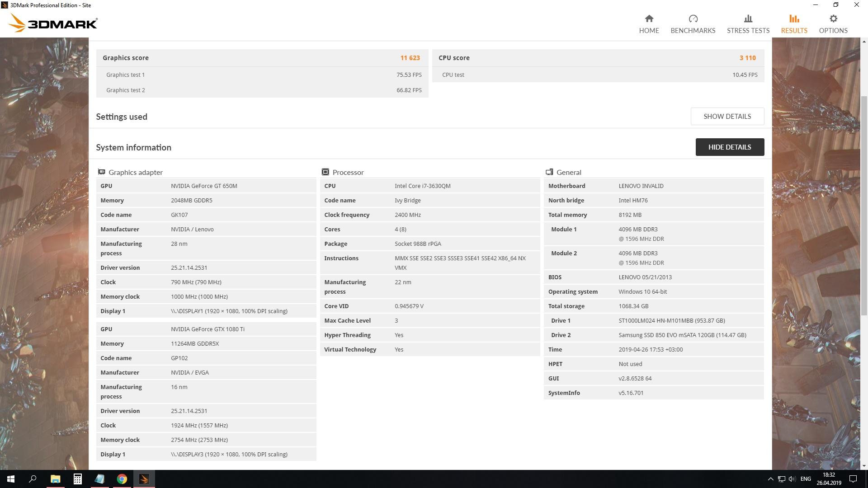
Task: Click scrollbar down arrow
Action: point(864,466)
